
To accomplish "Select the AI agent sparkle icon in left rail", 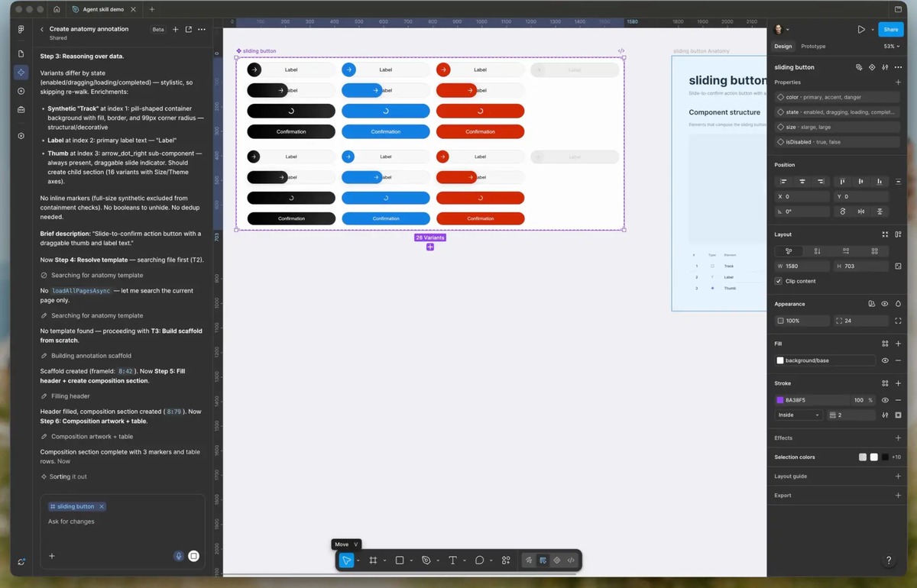I will tap(21, 73).
